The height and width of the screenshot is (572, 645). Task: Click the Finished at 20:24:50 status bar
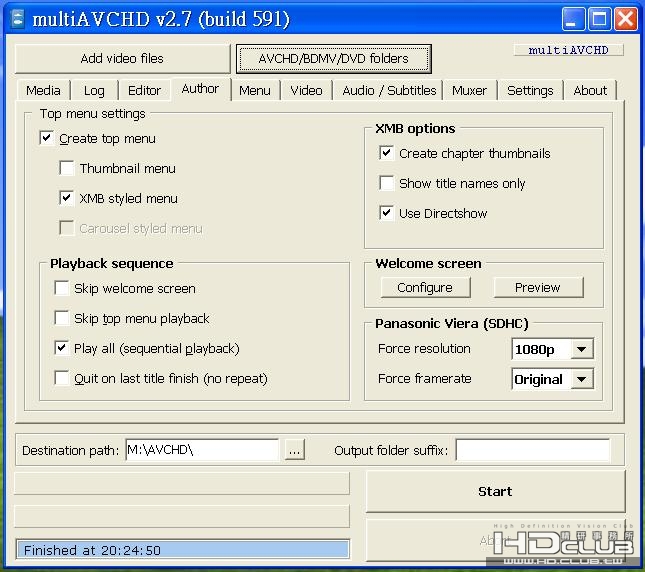click(x=183, y=550)
